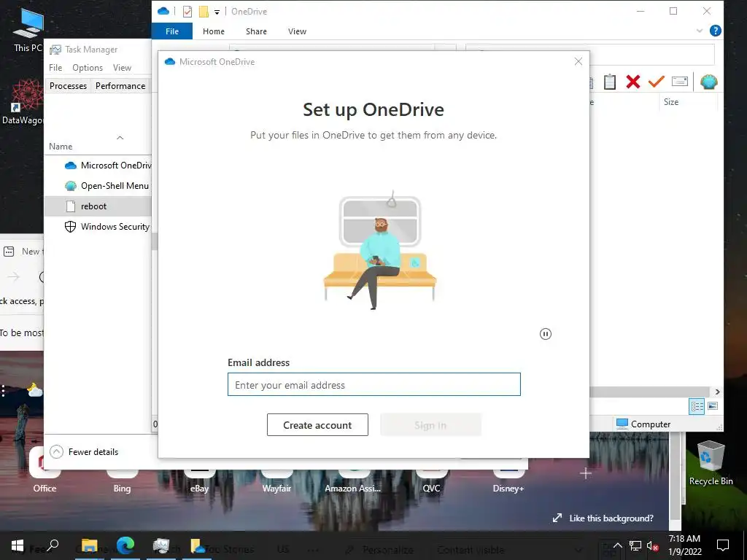Image resolution: width=747 pixels, height=560 pixels.
Task: Select the Open-Shell Menu process row
Action: (98, 186)
